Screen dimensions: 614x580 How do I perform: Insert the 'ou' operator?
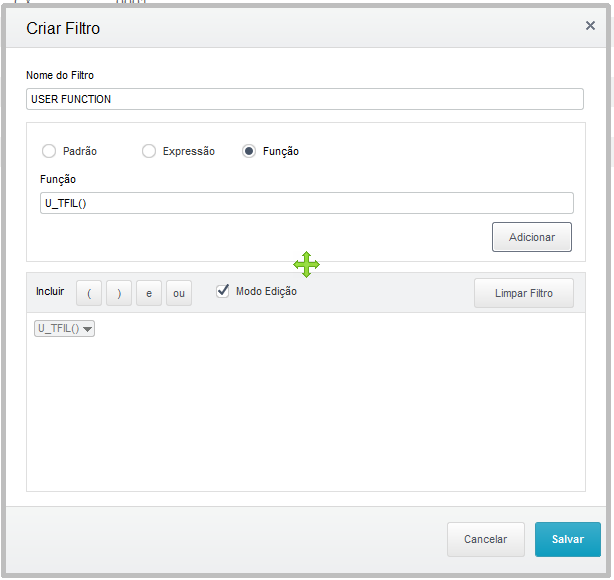point(179,293)
